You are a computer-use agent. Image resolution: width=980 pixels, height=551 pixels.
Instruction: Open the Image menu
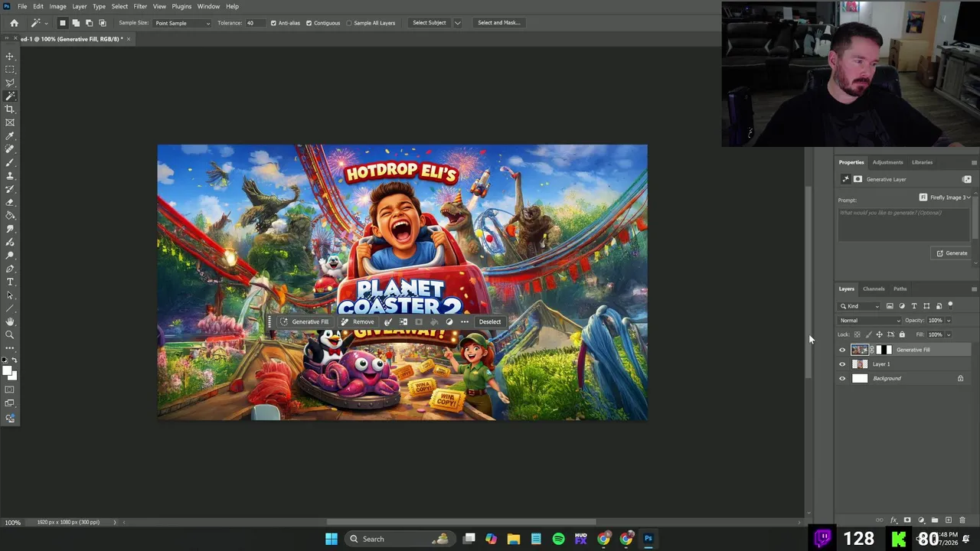pyautogui.click(x=57, y=6)
